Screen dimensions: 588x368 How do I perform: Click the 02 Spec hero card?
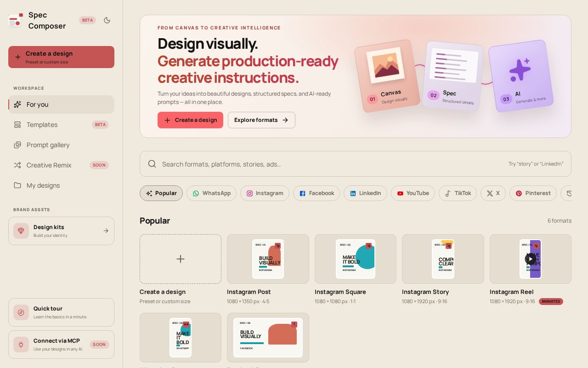coord(453,76)
